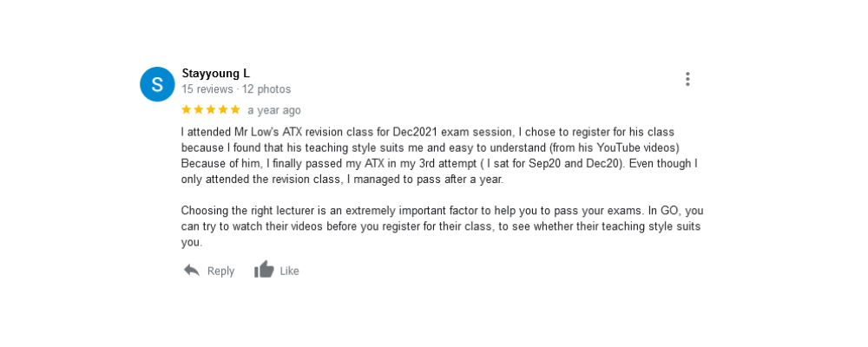Click the '12 photos' count text
The image size is (868, 347).
pos(266,89)
